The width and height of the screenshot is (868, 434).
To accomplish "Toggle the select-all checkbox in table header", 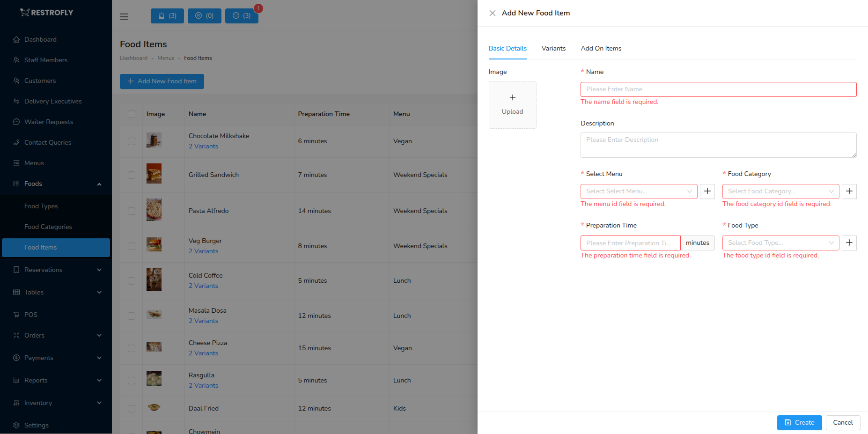I will (132, 114).
